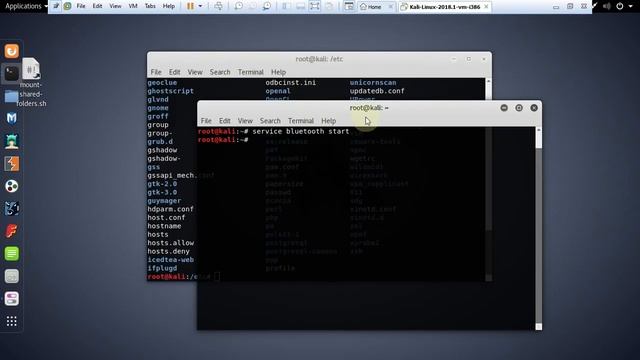Close the root@kali:~ terminal window
Screen dimensions: 640x360
pos(534,108)
